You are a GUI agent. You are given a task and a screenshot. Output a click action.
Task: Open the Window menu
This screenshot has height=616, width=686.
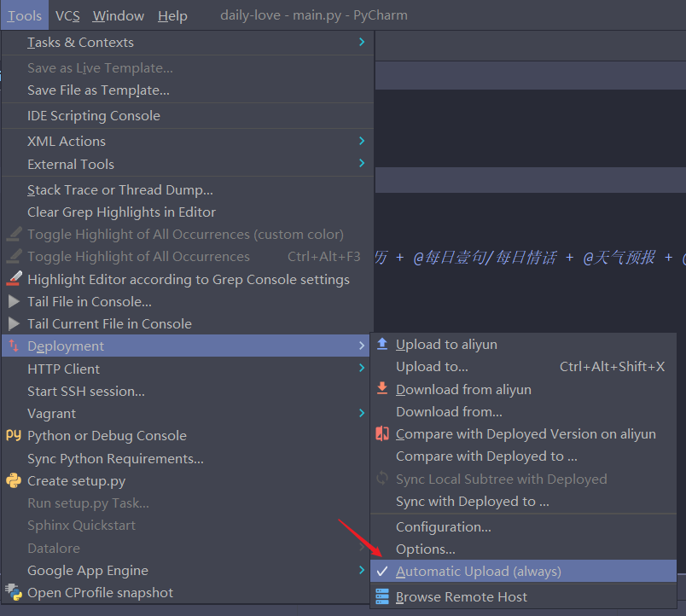pos(118,15)
